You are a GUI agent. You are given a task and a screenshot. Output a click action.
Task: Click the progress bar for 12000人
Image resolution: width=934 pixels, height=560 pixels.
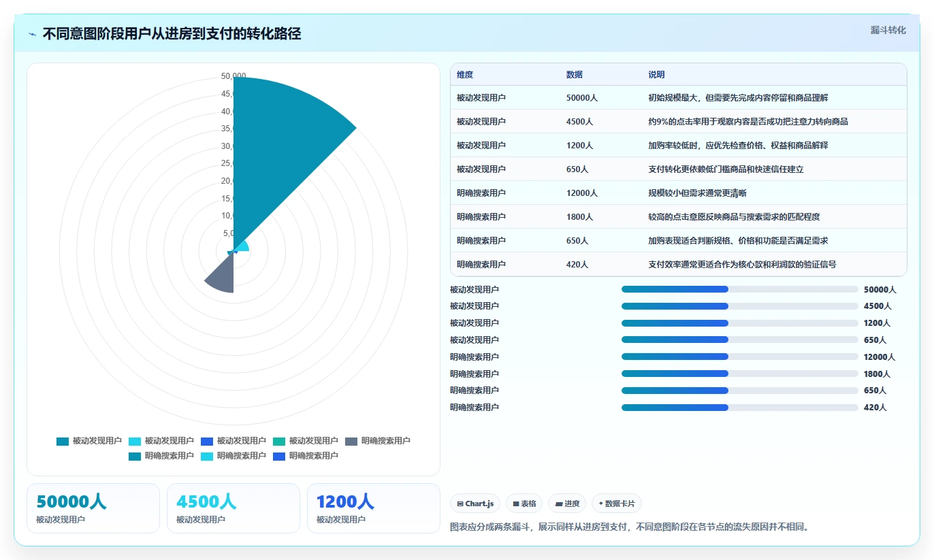739,357
